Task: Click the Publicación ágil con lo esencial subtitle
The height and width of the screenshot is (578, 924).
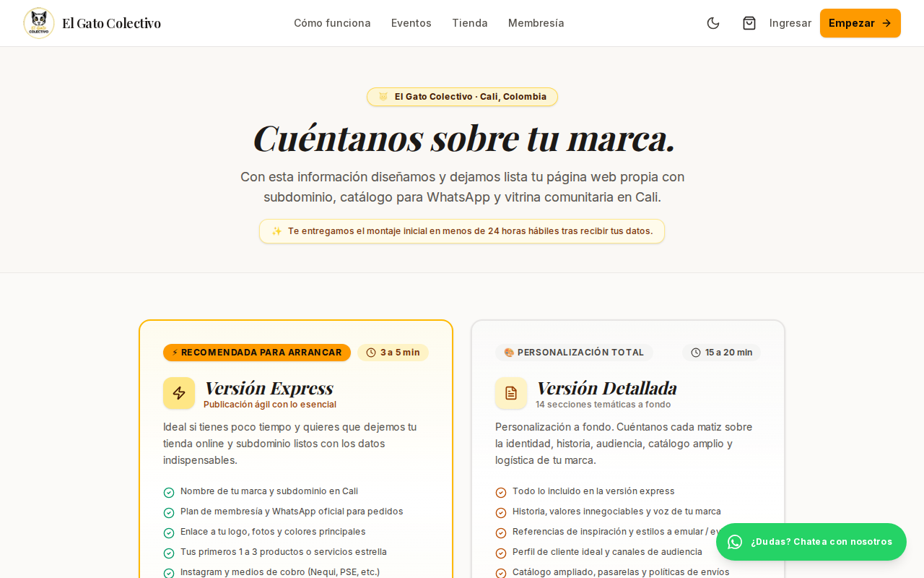Action: (x=270, y=405)
